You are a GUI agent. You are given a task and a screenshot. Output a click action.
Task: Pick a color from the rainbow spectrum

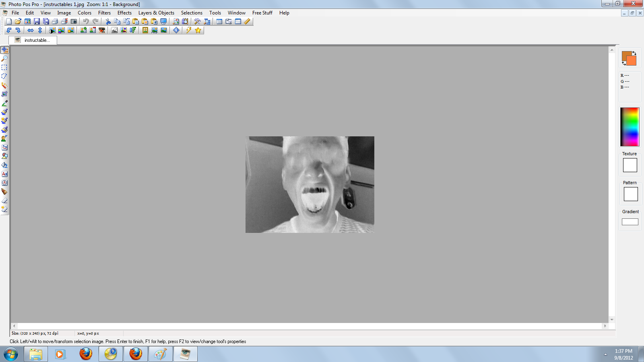630,127
